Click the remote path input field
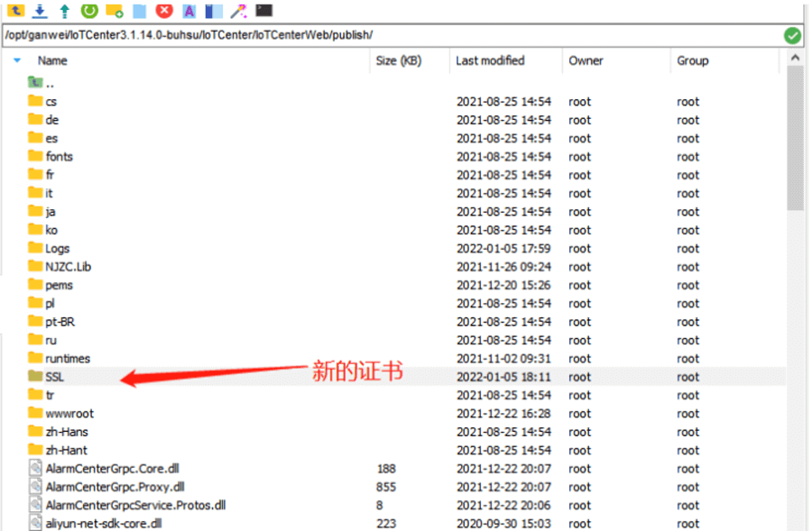812x531 pixels. [x=391, y=35]
